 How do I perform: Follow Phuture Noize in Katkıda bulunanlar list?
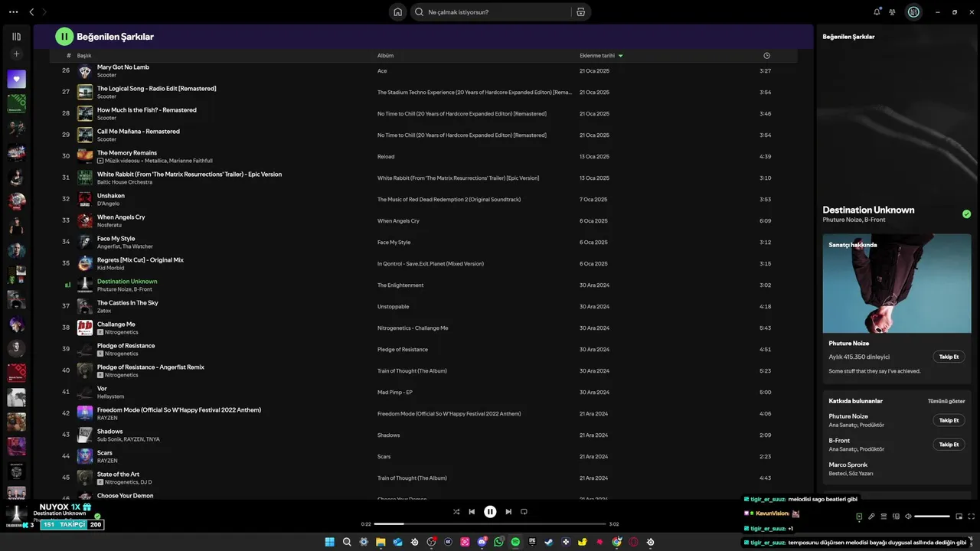click(949, 420)
